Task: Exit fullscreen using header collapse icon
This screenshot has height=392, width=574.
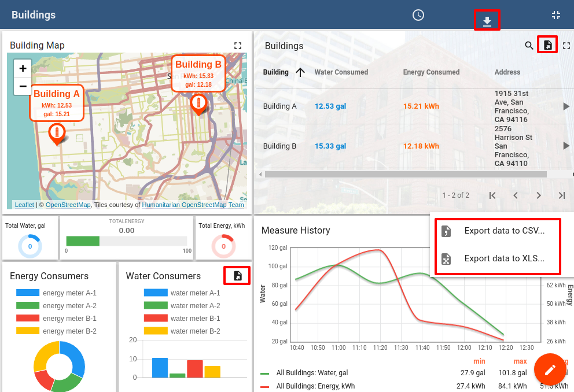Action: coord(556,16)
